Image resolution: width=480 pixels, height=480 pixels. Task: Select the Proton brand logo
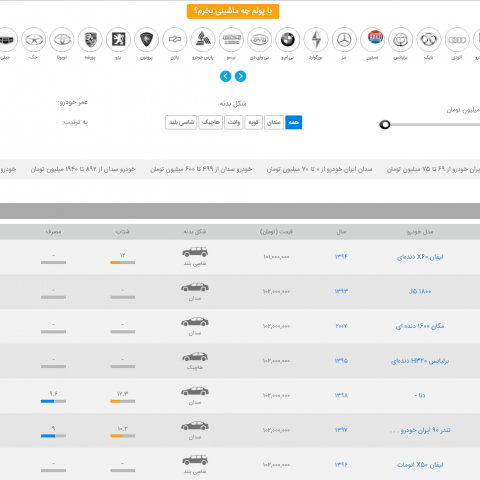(x=146, y=40)
